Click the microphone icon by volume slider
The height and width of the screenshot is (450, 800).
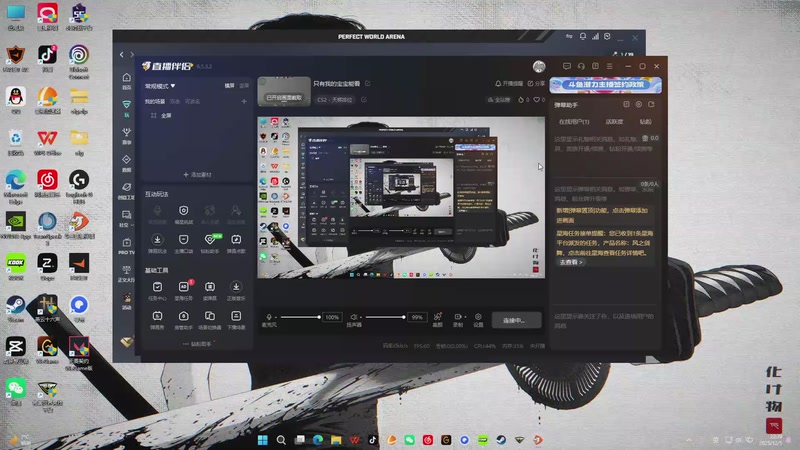pyautogui.click(x=269, y=317)
